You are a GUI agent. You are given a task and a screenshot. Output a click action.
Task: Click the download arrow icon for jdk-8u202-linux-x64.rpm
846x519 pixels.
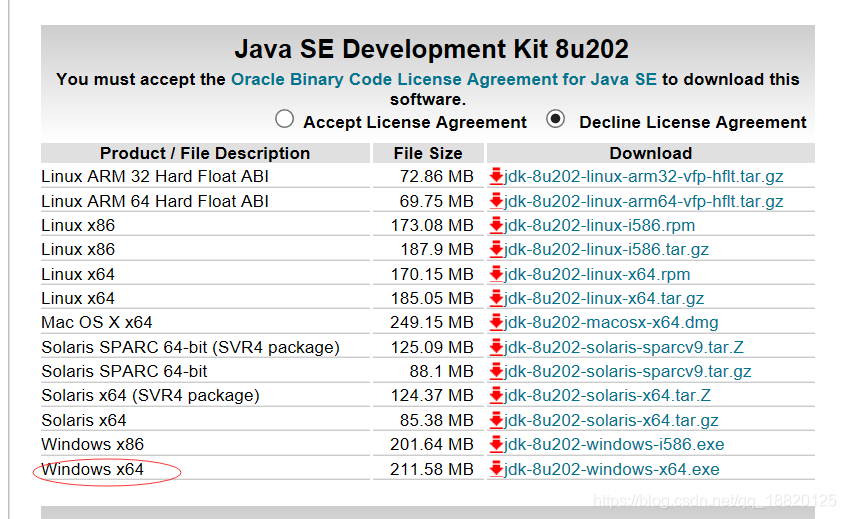coord(496,274)
